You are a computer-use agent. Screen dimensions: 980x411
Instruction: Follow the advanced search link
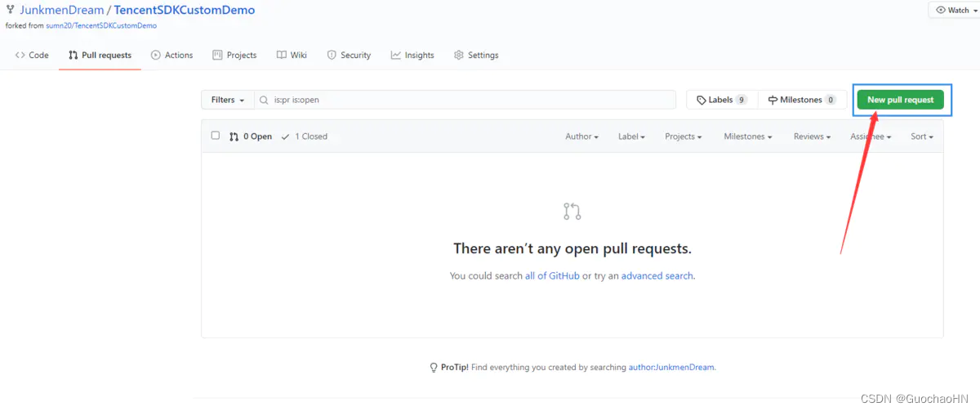(x=657, y=276)
